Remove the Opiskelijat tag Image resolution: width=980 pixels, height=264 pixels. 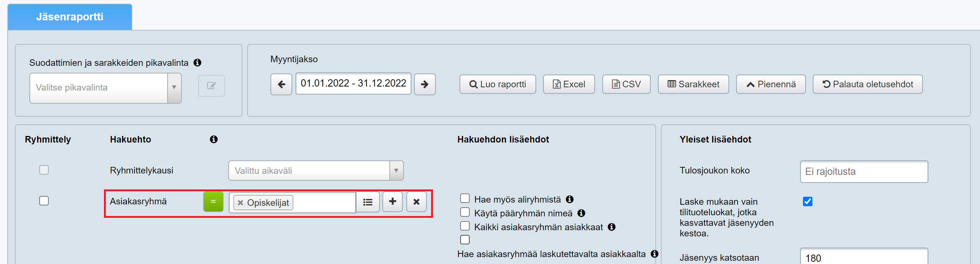240,203
